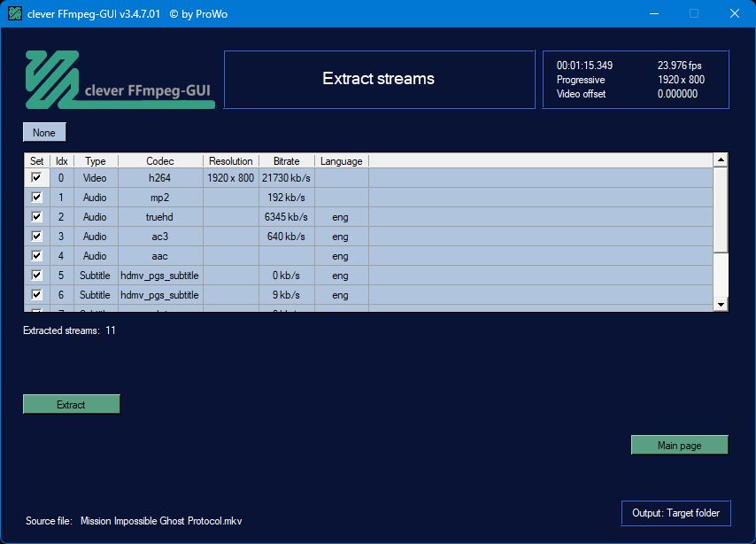The image size is (756, 544).
Task: Deselect the truehd audio stream checkbox
Action: click(36, 216)
